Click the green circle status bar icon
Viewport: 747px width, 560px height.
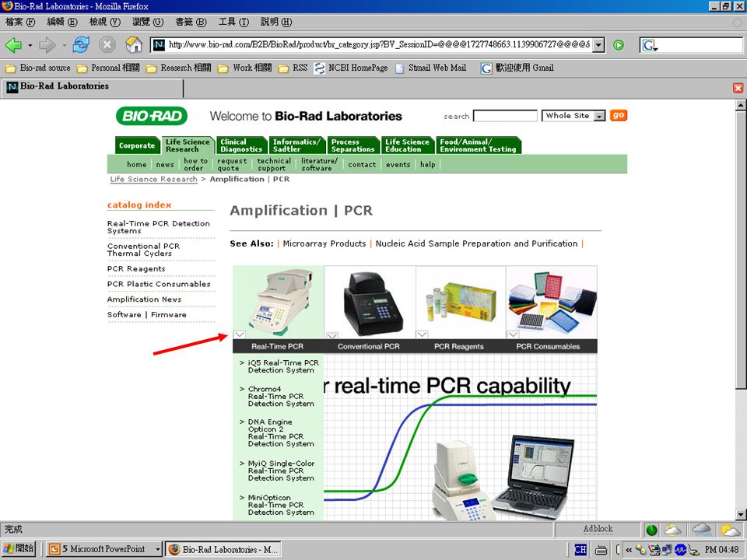pyautogui.click(x=652, y=530)
